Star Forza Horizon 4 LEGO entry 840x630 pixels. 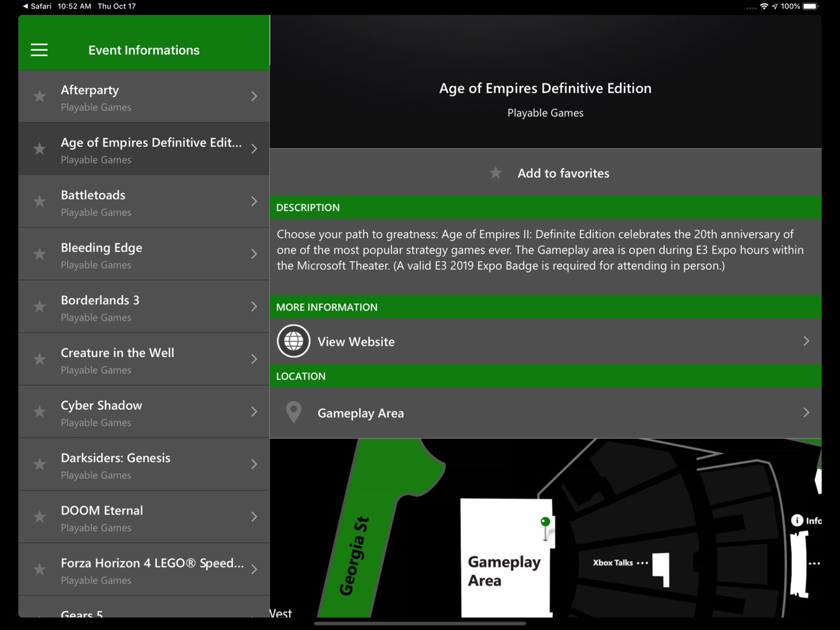pos(40,569)
